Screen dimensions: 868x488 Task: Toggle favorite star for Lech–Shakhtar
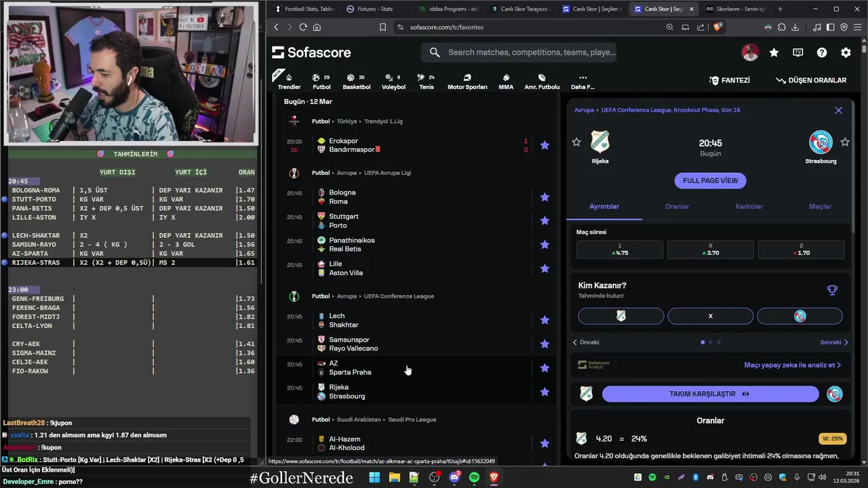(545, 320)
